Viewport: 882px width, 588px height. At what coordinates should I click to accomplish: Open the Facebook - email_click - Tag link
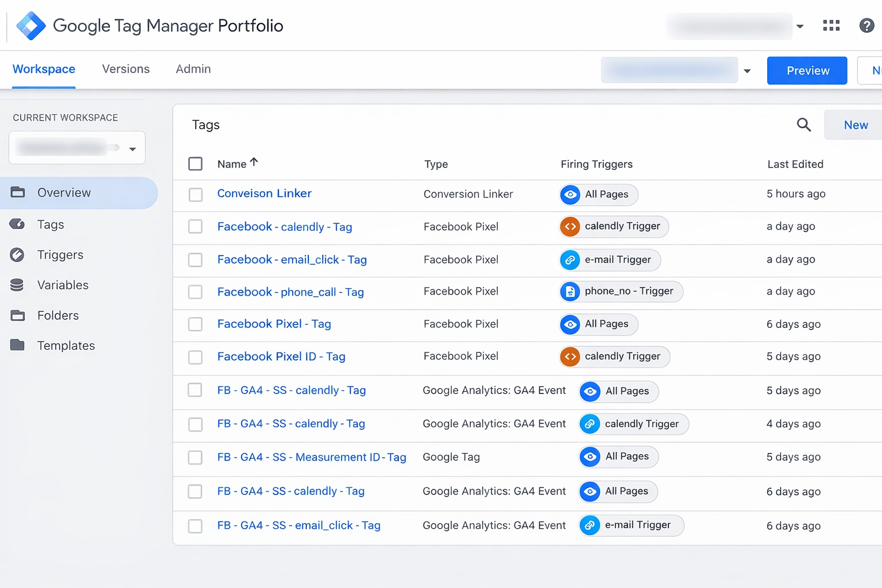292,260
